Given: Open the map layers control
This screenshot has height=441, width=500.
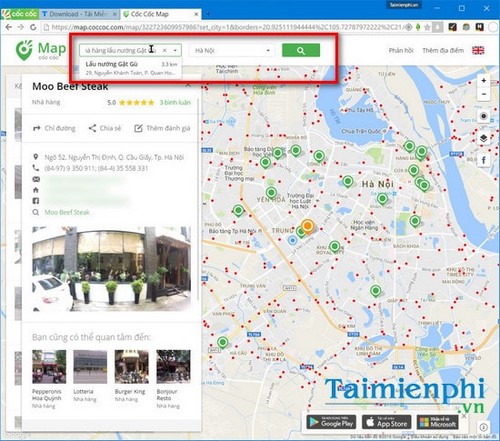Looking at the screenshot, I should coord(484,138).
